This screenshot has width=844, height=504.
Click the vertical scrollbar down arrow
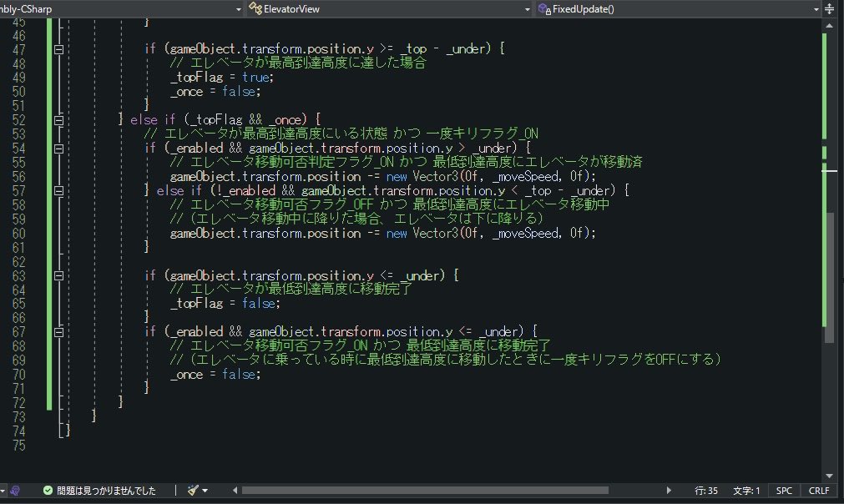click(x=829, y=476)
